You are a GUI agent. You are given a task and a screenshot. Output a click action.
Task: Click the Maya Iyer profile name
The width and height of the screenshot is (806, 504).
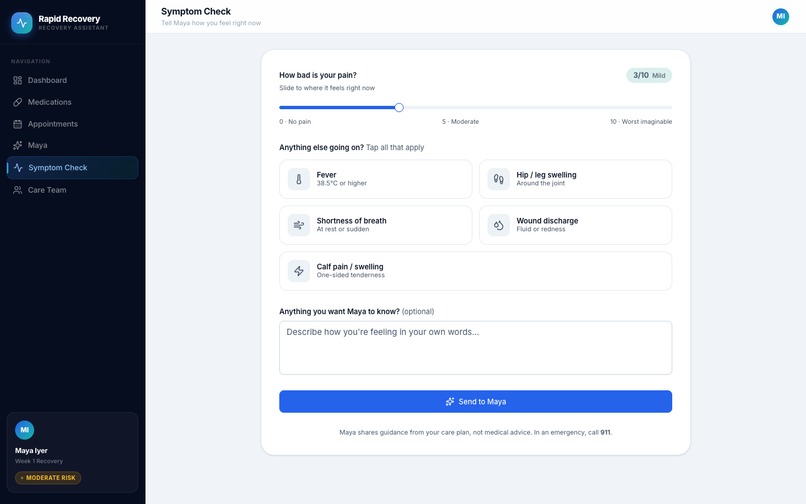pos(31,451)
